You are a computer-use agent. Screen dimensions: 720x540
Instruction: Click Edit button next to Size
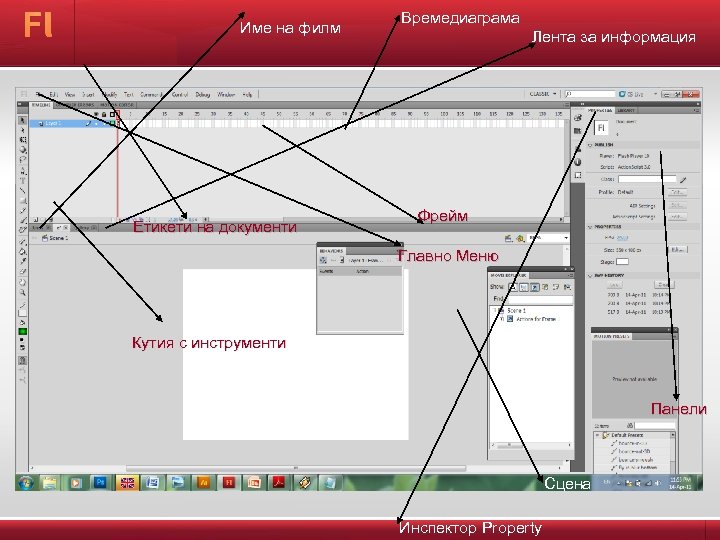pyautogui.click(x=677, y=250)
